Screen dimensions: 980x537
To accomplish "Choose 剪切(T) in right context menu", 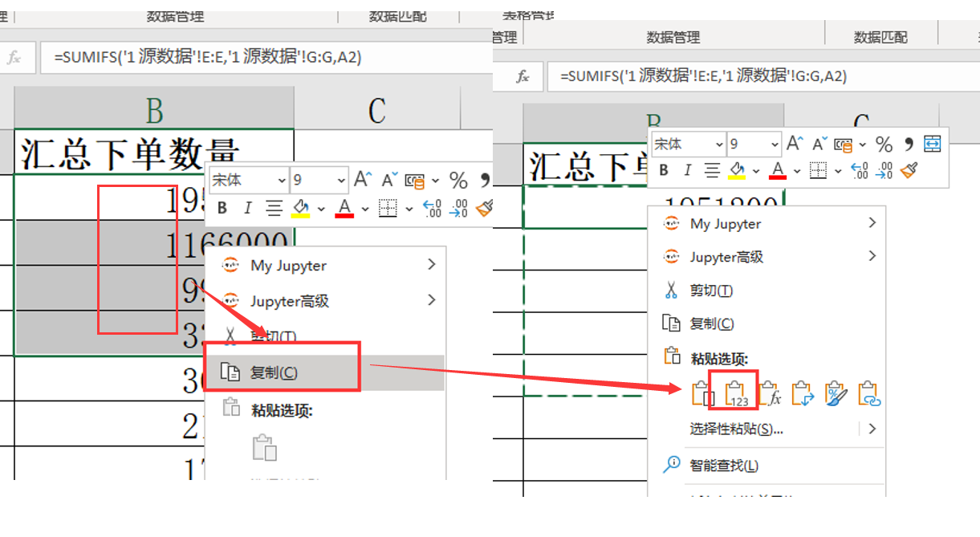I will click(x=767, y=291).
